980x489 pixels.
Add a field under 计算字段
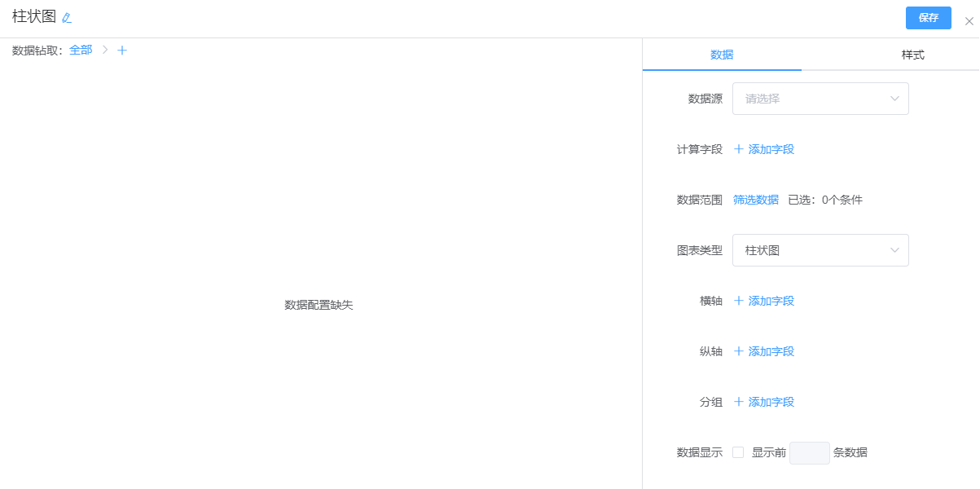coord(764,149)
